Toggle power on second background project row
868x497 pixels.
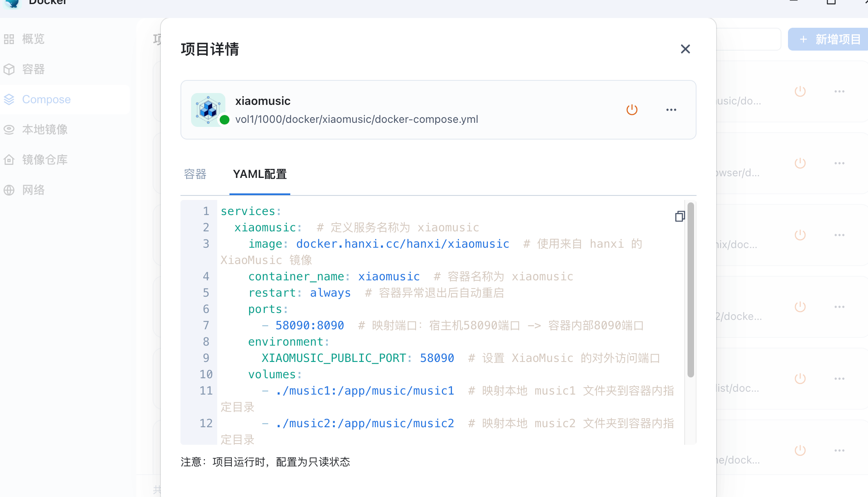(800, 163)
